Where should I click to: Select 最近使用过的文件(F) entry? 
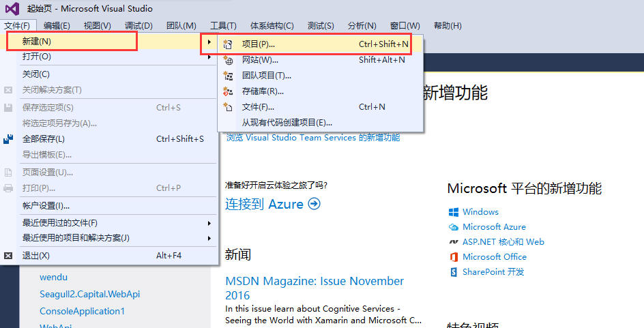pos(109,223)
